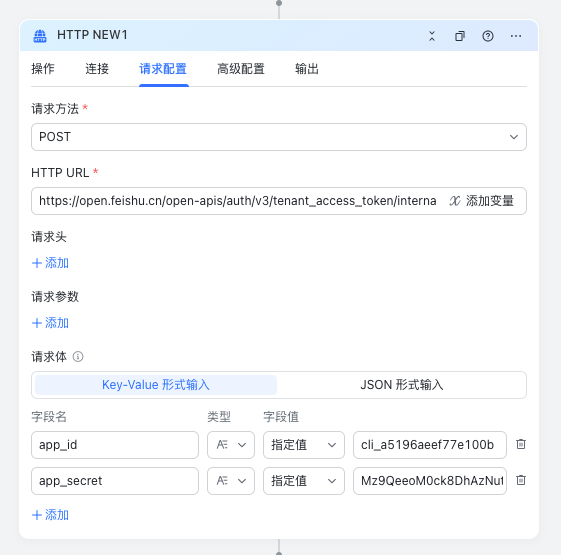Open the 请求方法 POST dropdown
Image resolution: width=561 pixels, height=555 pixels.
(279, 137)
